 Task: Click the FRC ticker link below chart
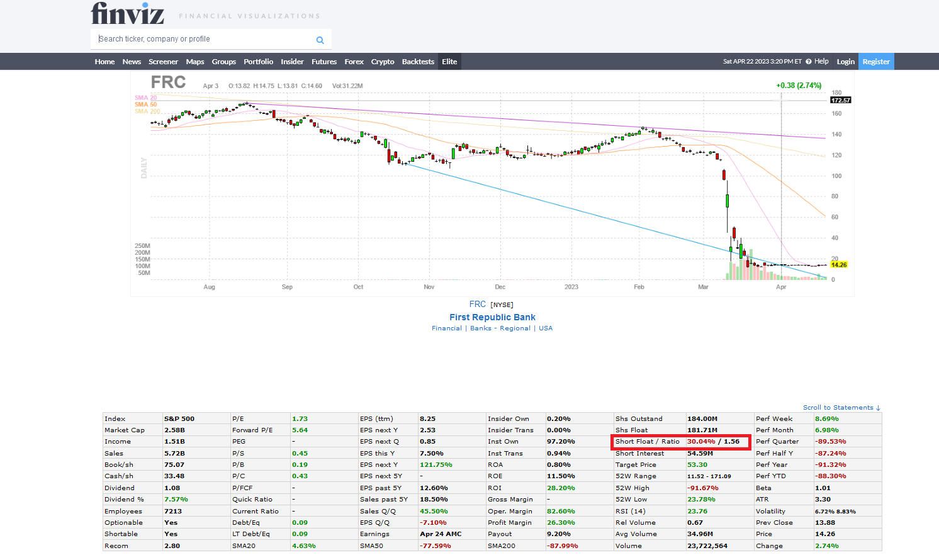pos(478,304)
